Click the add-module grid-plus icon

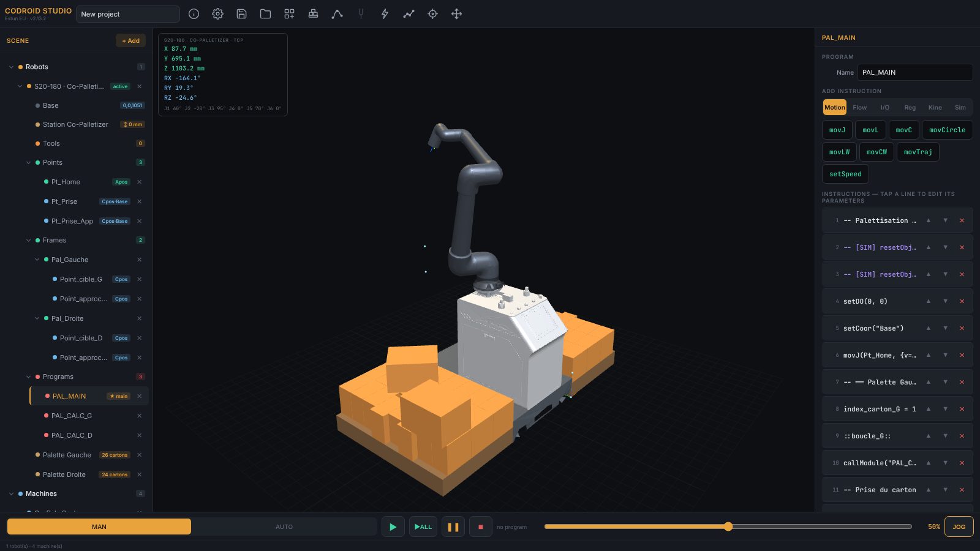click(289, 14)
